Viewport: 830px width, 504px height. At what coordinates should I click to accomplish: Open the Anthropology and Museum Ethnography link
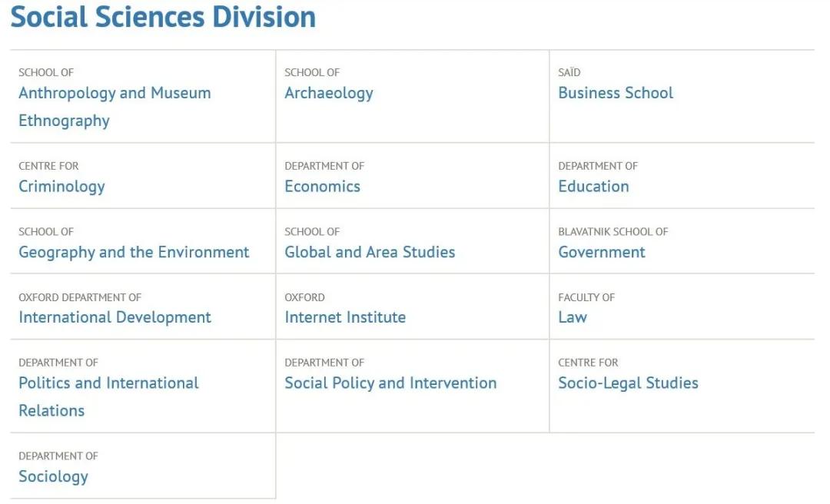(115, 94)
